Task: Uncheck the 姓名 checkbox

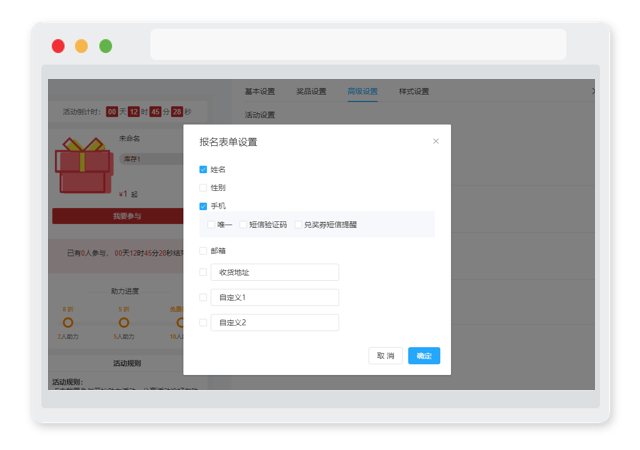Action: click(203, 169)
